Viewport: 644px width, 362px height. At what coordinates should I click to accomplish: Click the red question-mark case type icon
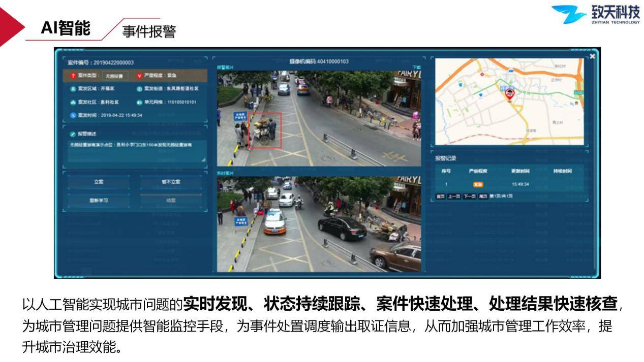(73, 76)
